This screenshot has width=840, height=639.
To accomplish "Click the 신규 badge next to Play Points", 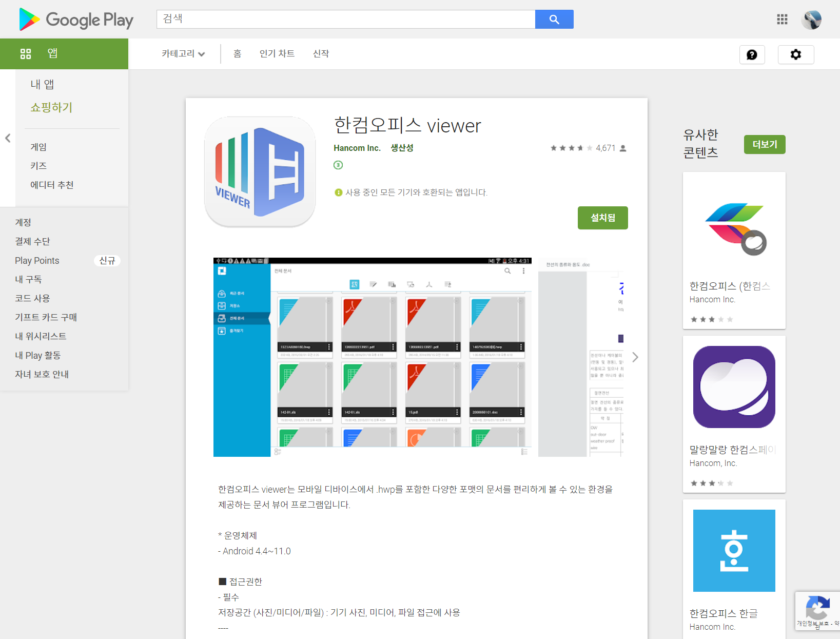I will [x=107, y=261].
